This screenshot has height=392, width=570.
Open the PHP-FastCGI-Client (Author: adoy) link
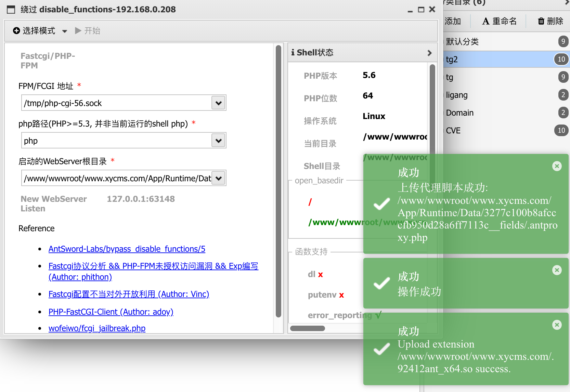click(111, 312)
